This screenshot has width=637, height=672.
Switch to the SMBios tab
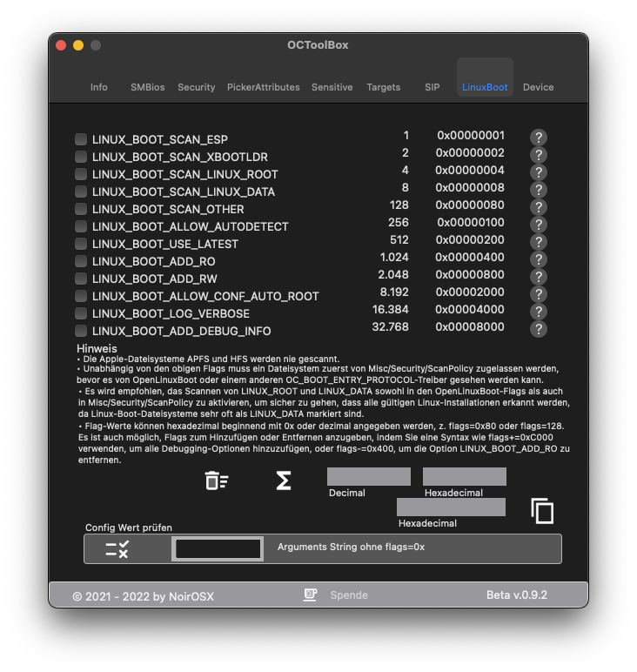147,87
